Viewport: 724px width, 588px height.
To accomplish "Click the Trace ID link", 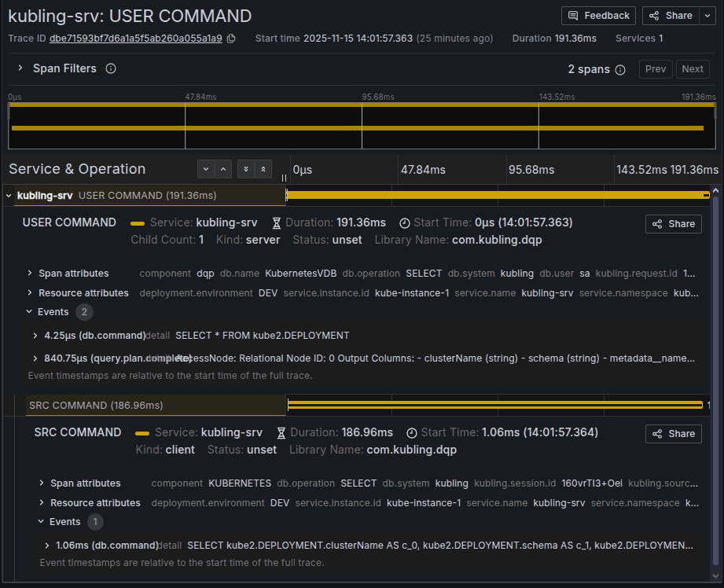I will (135, 39).
